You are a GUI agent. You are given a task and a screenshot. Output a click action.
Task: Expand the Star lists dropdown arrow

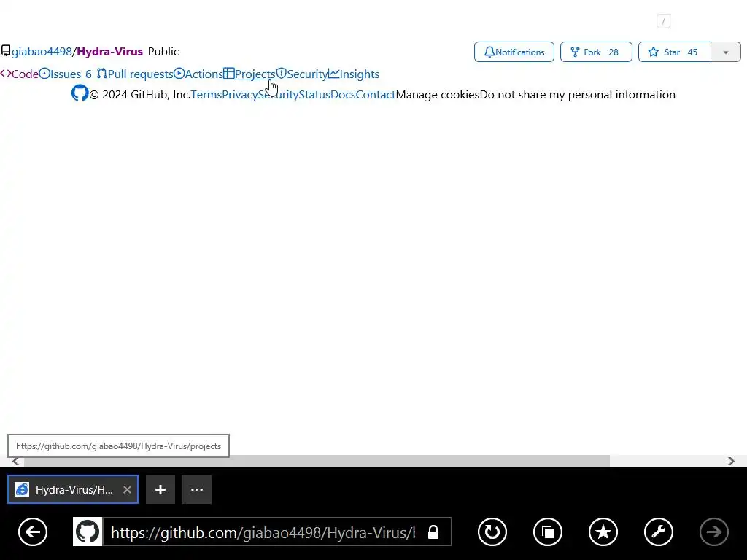(x=726, y=52)
